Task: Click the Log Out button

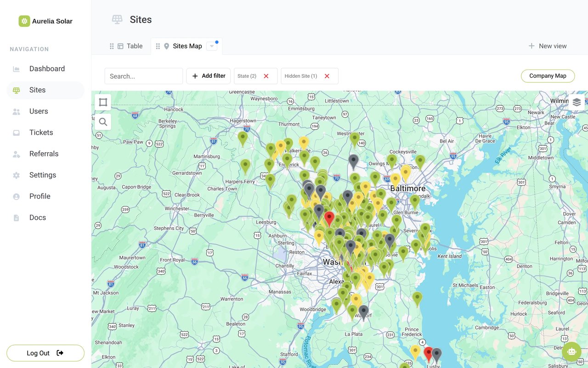Action: pyautogui.click(x=45, y=353)
